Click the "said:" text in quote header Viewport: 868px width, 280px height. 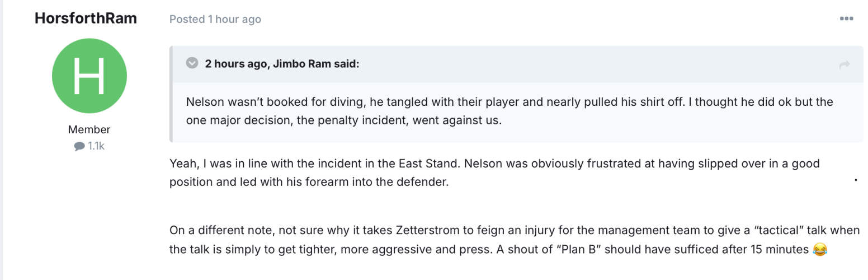pyautogui.click(x=347, y=63)
